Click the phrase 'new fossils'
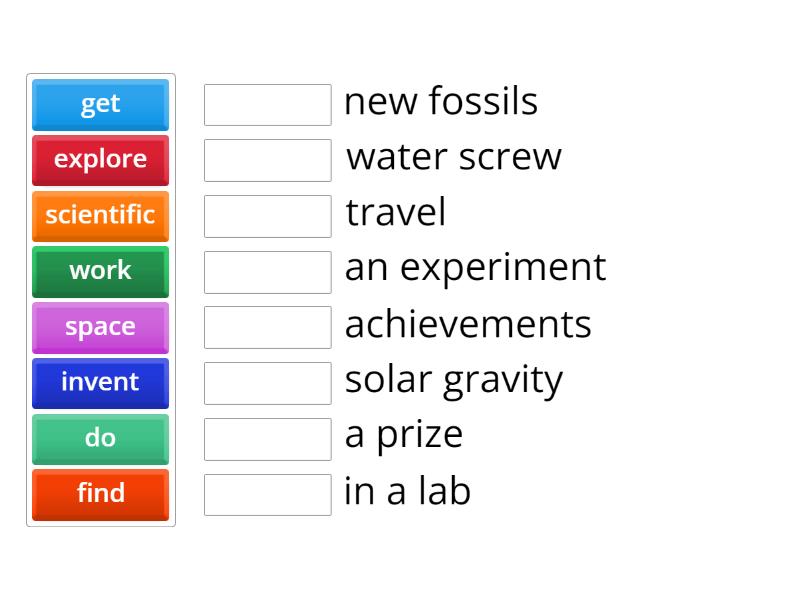Screen dimensions: 800x600 click(x=441, y=101)
